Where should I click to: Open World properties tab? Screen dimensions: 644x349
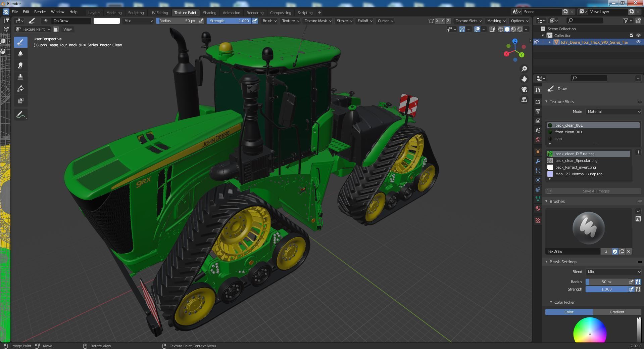[538, 139]
